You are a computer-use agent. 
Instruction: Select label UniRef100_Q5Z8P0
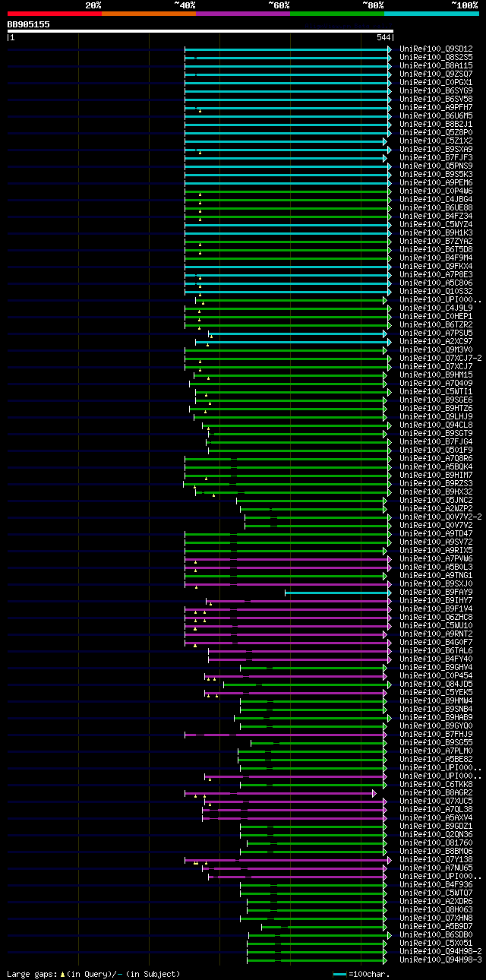(x=436, y=133)
